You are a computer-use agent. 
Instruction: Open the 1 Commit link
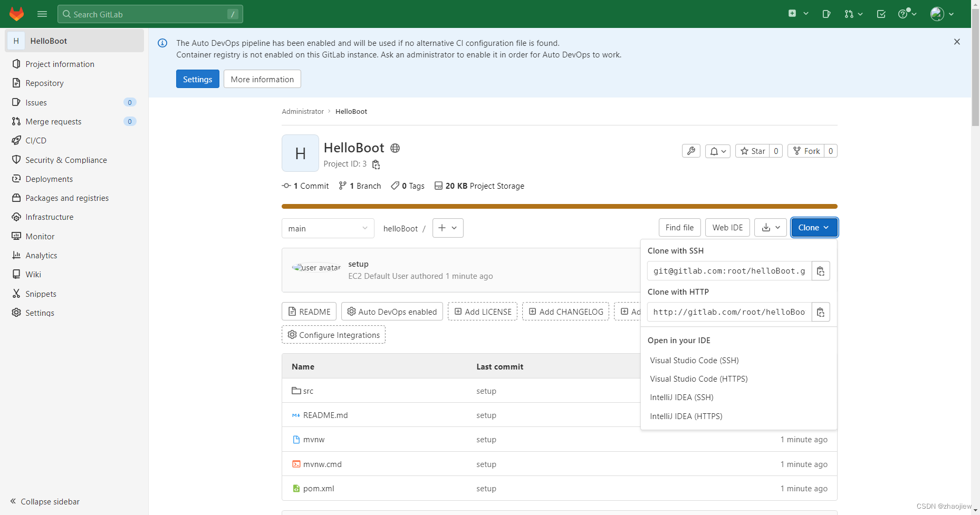[x=305, y=186]
